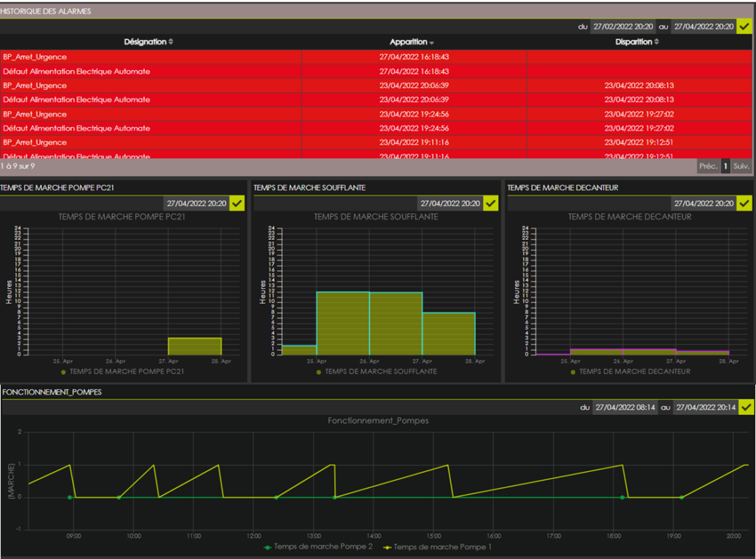Toggle the Pompe PC21 chart legend series
Viewport: 756px width, 559px height.
tap(122, 371)
